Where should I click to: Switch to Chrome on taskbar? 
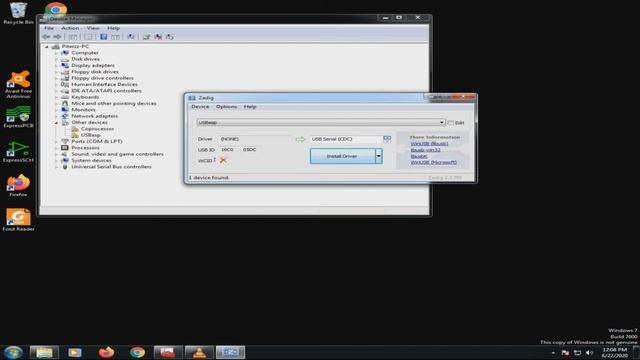[x=138, y=352]
